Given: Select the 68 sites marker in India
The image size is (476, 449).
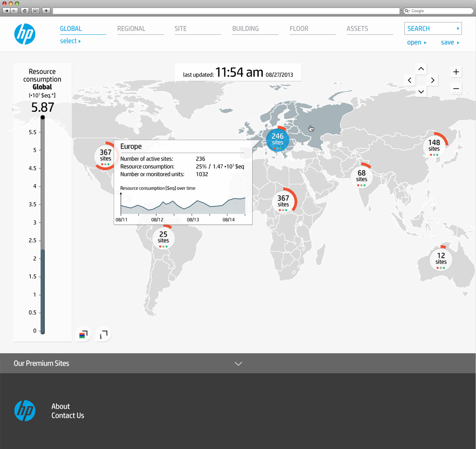Looking at the screenshot, I should point(361,176).
